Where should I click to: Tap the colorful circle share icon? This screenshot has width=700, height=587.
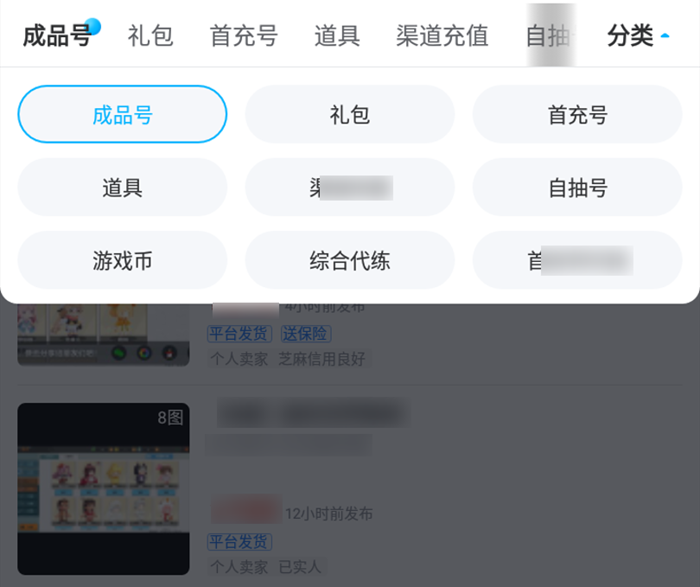coord(144,353)
